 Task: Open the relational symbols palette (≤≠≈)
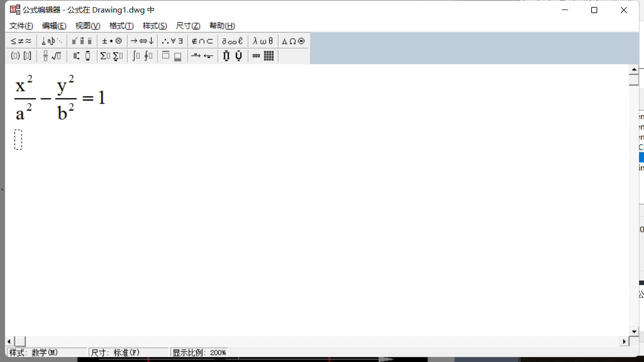coord(21,41)
